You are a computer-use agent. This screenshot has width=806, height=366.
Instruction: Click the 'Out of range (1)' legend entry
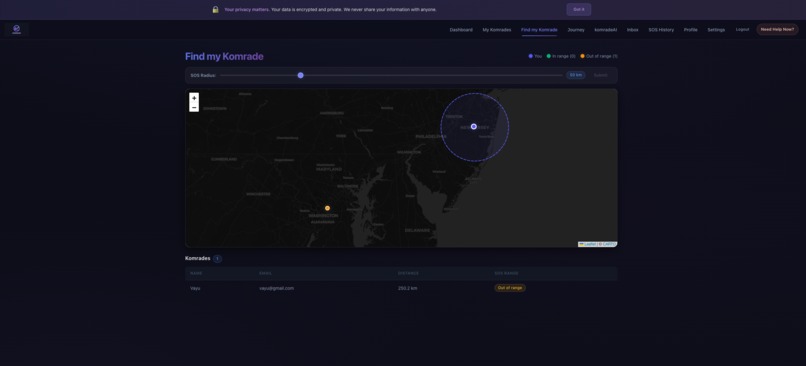[x=599, y=56]
